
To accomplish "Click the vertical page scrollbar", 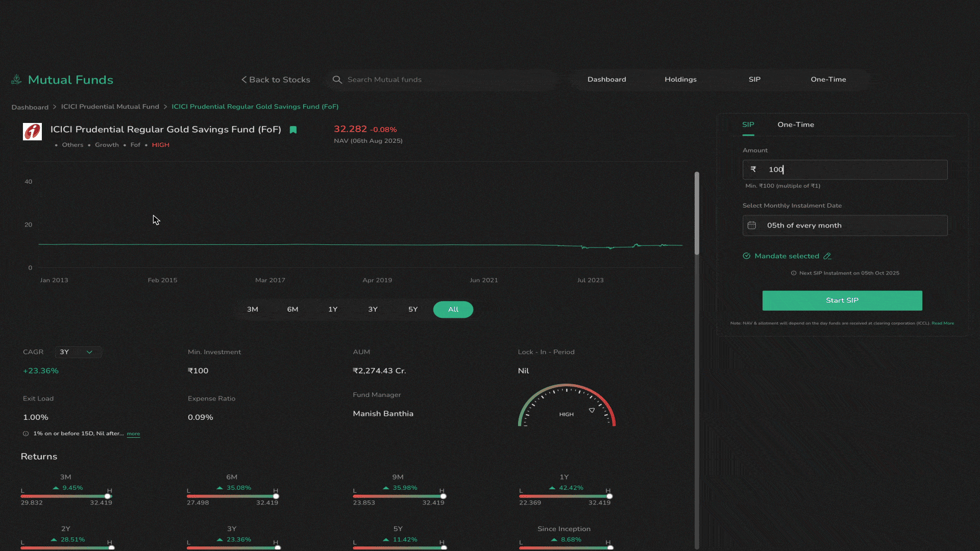I will click(697, 214).
